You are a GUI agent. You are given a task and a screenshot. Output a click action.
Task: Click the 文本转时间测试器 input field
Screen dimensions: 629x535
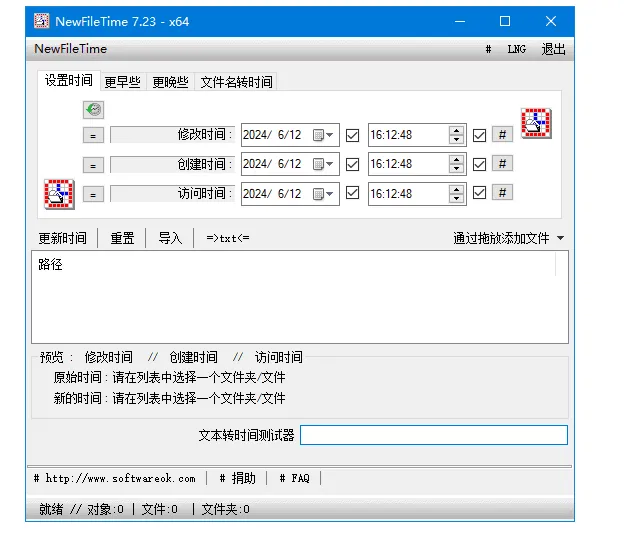pyautogui.click(x=434, y=435)
